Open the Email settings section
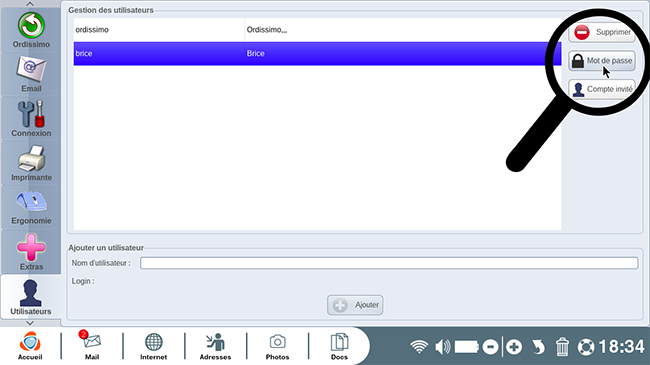This screenshot has width=650, height=365. [31, 75]
